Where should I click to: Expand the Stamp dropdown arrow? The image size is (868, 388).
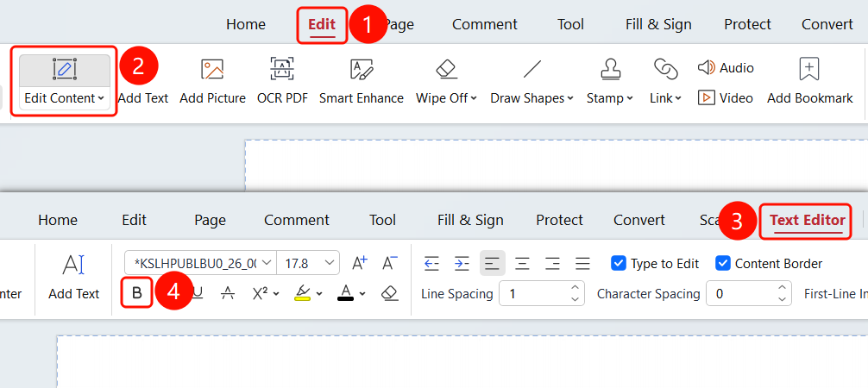[x=629, y=98]
